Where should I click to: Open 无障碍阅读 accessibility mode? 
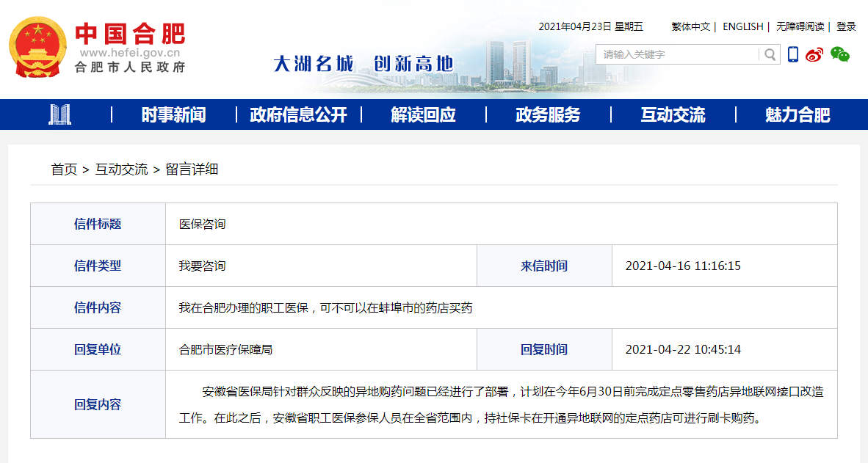pyautogui.click(x=800, y=26)
